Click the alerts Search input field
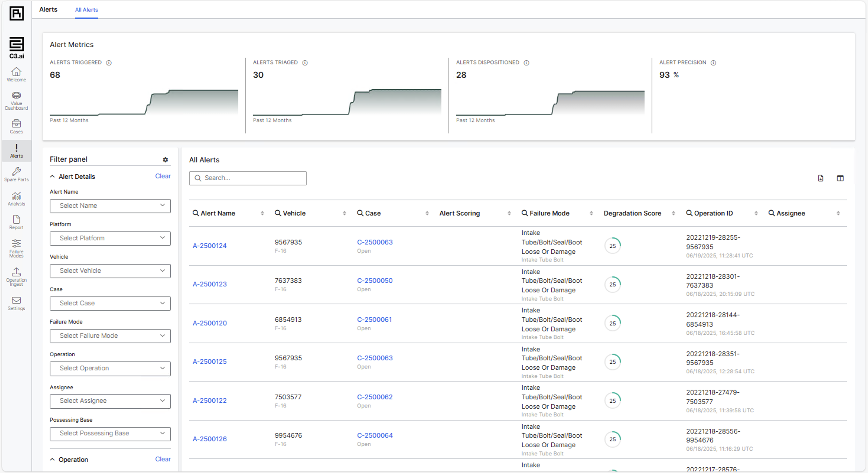868x473 pixels. [251, 178]
